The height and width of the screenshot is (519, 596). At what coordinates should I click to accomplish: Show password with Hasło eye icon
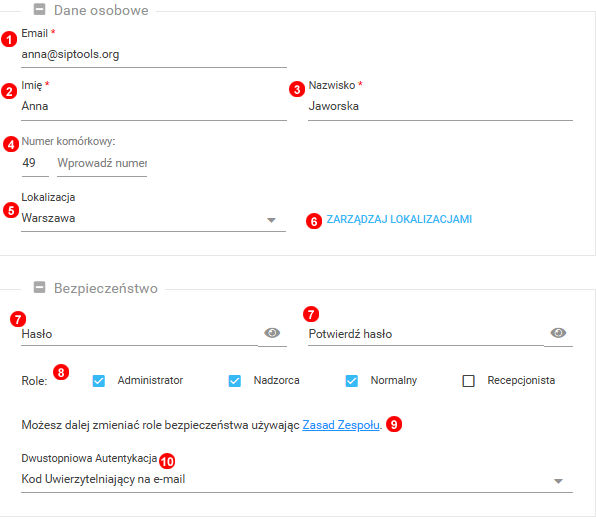pos(272,333)
